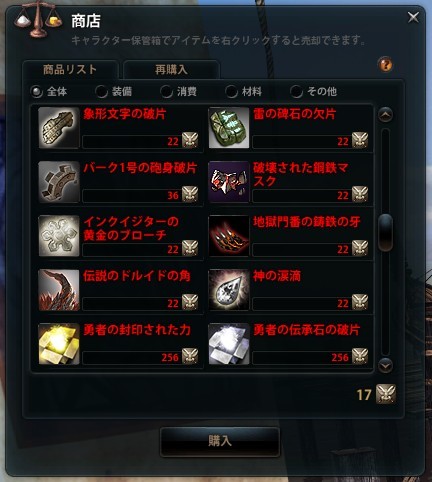The image size is (432, 482).
Task: Click the scroll up arrow button
Action: [x=386, y=115]
